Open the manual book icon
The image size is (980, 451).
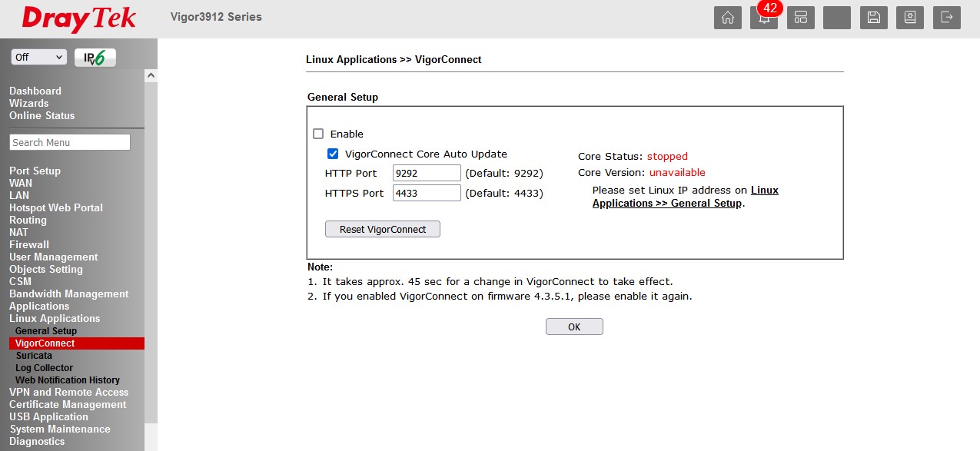point(910,18)
